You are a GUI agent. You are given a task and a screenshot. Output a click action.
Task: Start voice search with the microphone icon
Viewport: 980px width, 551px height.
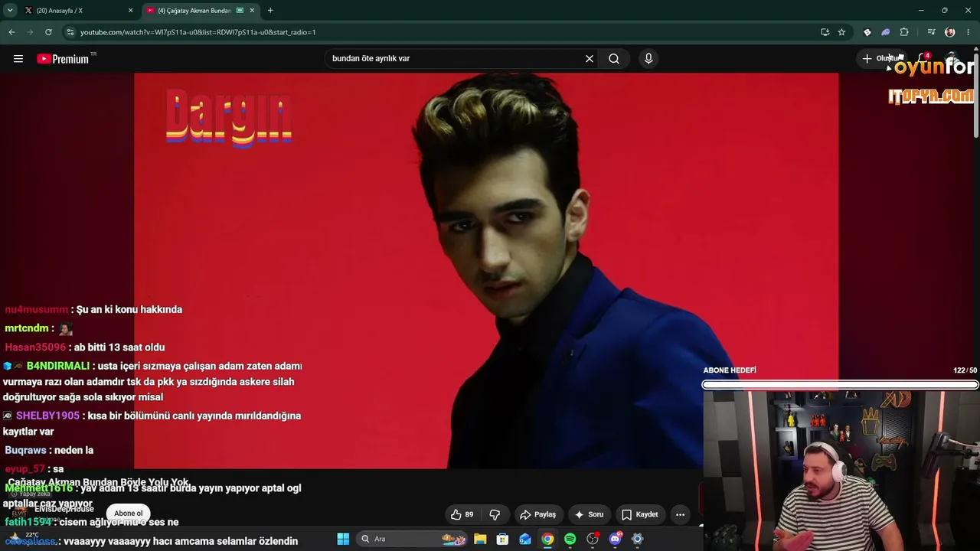pyautogui.click(x=648, y=59)
